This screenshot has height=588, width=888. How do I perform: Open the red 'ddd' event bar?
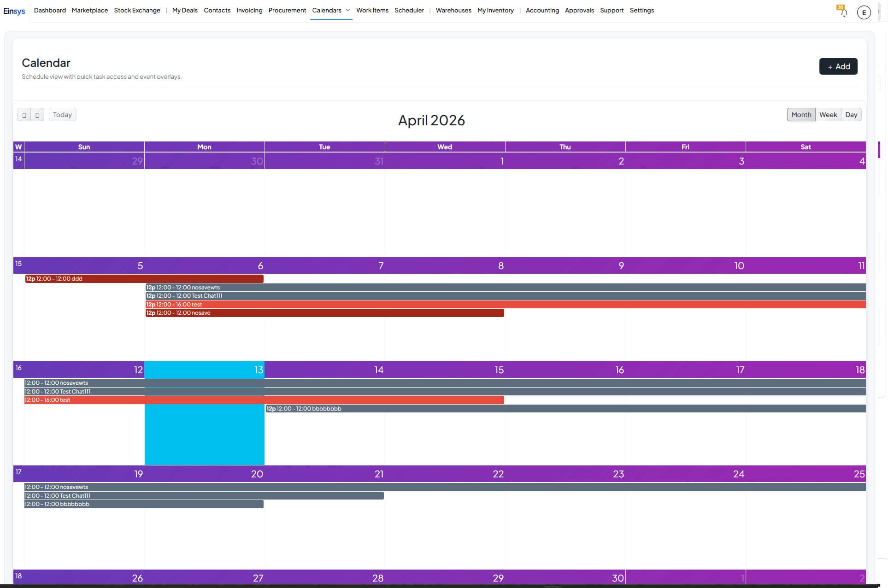144,279
